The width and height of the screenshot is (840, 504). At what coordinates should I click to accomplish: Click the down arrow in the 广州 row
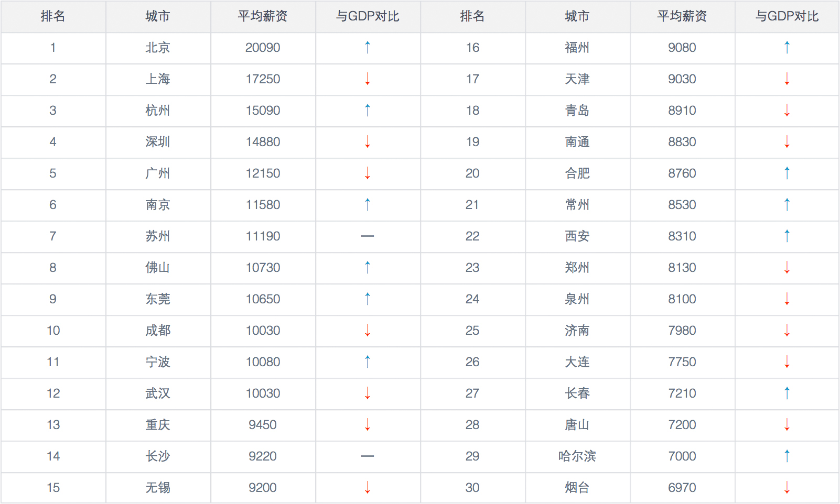368,173
